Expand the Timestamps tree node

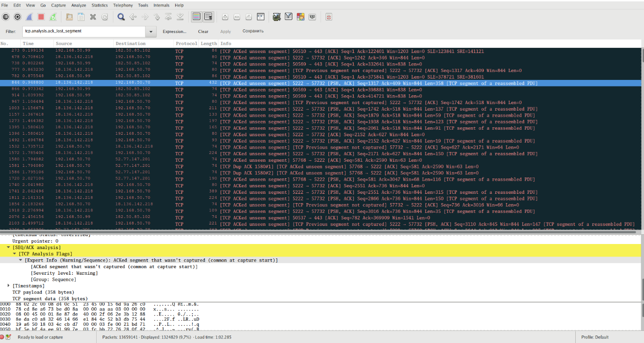coord(9,286)
